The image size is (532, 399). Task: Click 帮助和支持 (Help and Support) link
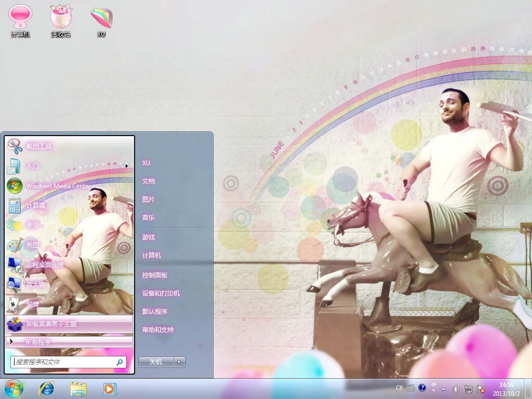point(158,330)
